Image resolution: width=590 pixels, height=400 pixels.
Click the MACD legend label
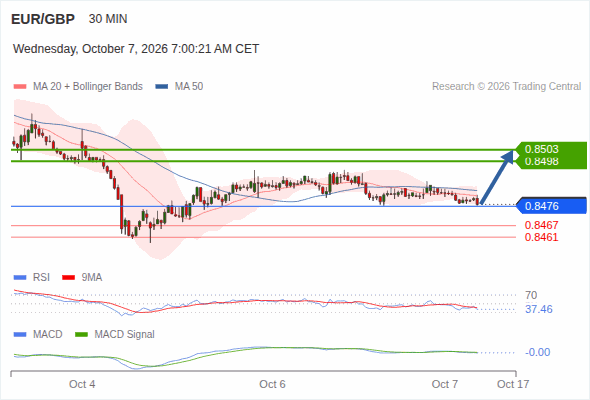48,334
